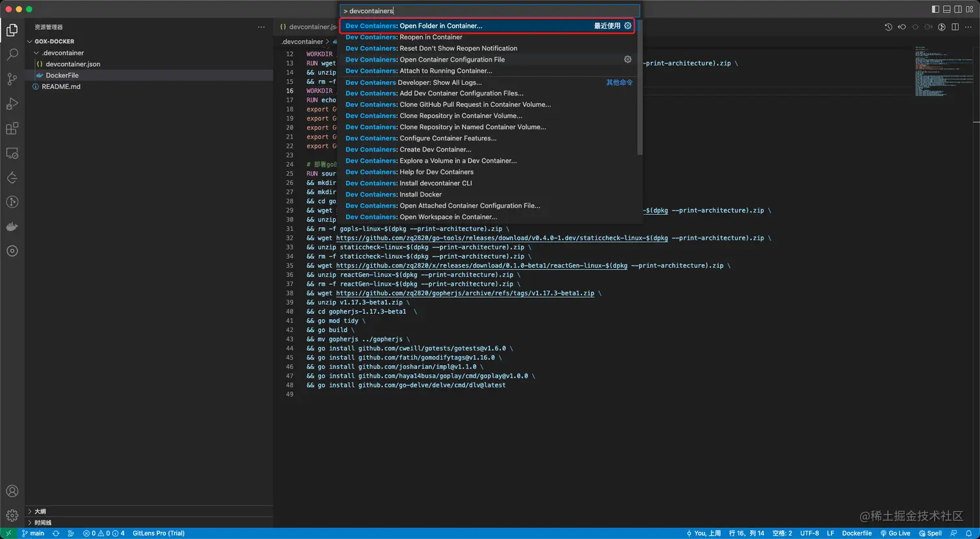
Task: Toggle file blame circle icon in editor toolbar
Action: tap(942, 27)
